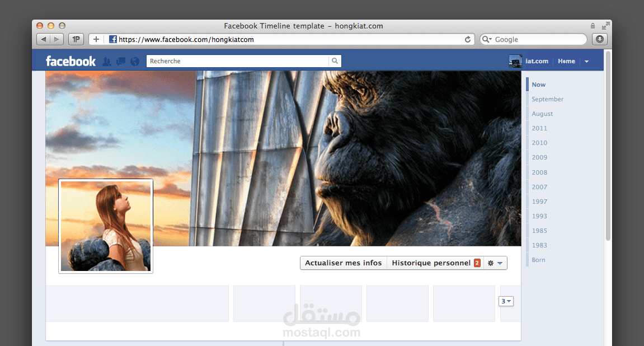The image size is (644, 346).
Task: Open the iat.com profile link
Action: point(537,61)
